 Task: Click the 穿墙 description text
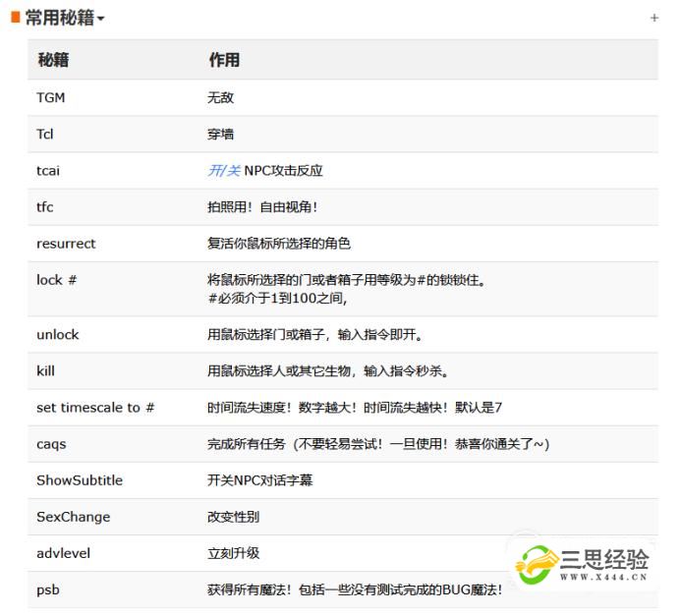pos(220,134)
